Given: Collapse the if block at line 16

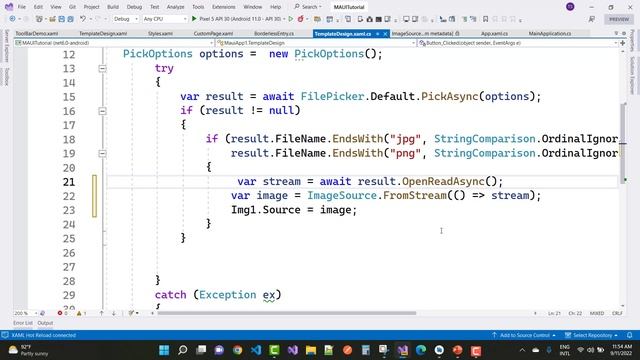Looking at the screenshot, I should point(102,111).
